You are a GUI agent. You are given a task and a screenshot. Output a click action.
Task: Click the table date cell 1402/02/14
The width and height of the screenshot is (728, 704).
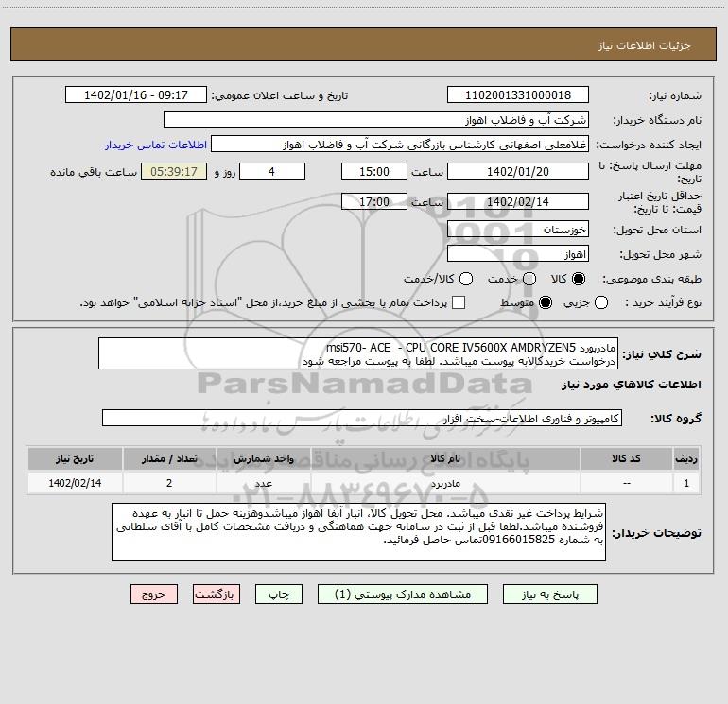coord(75,483)
